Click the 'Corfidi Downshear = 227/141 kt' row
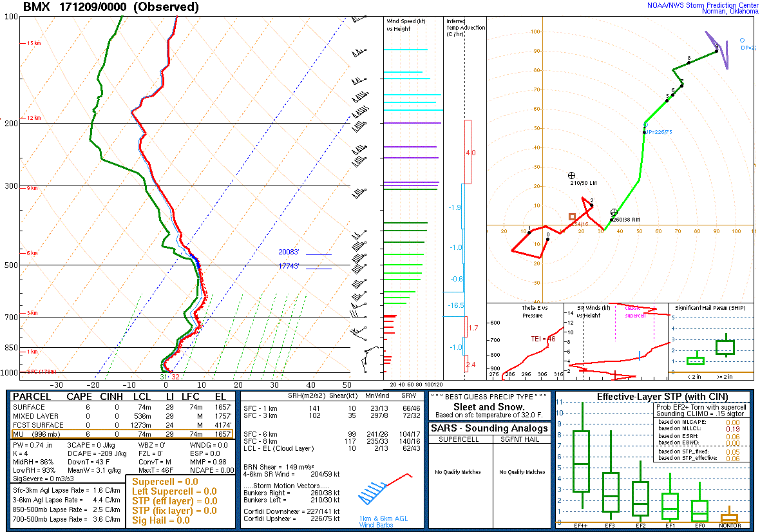Viewport: 760px width, 532px height. click(x=291, y=511)
